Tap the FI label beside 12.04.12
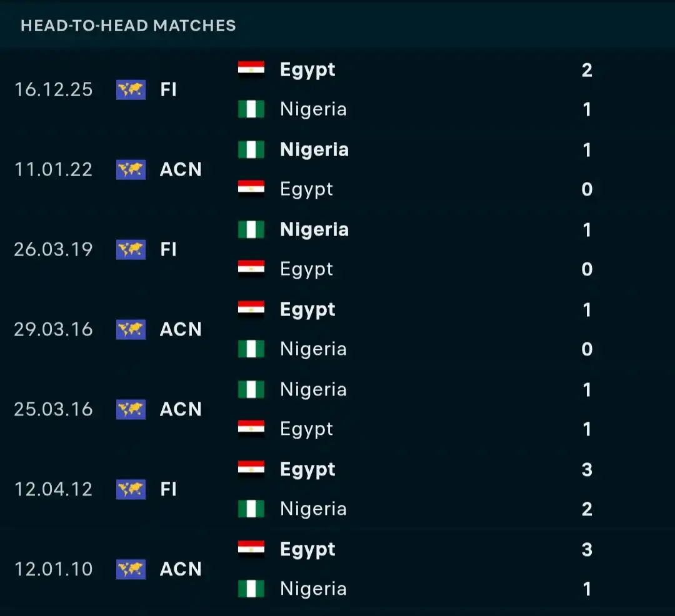Viewport: 675px width, 616px height. coord(168,489)
